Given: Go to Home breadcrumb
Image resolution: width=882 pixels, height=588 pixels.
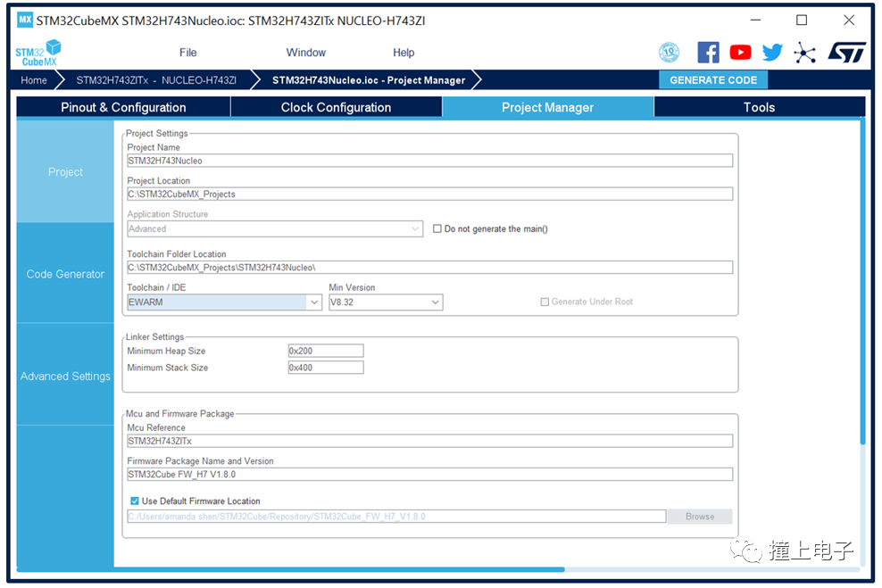Looking at the screenshot, I should (34, 79).
